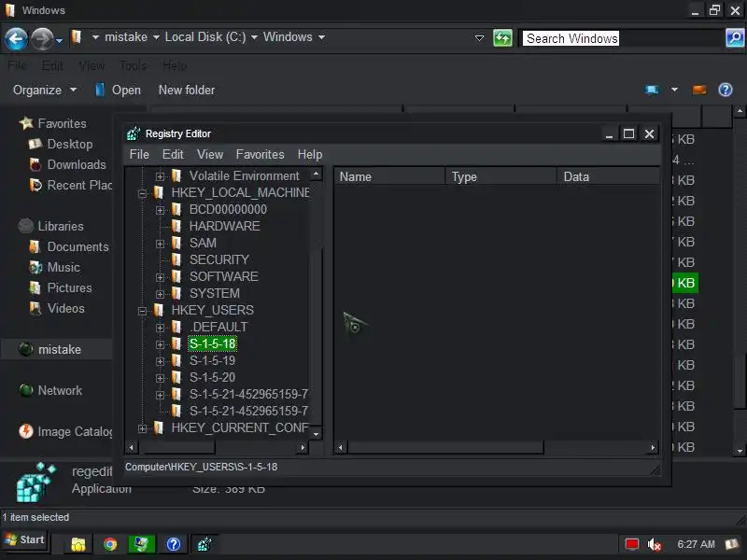Click the Open button in Explorer toolbar
The width and height of the screenshot is (747, 560).
118,90
